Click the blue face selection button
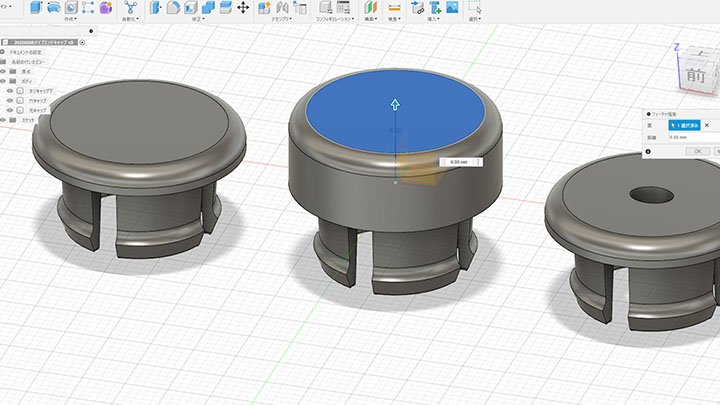Viewport: 720px width, 405px height. pyautogui.click(x=684, y=125)
